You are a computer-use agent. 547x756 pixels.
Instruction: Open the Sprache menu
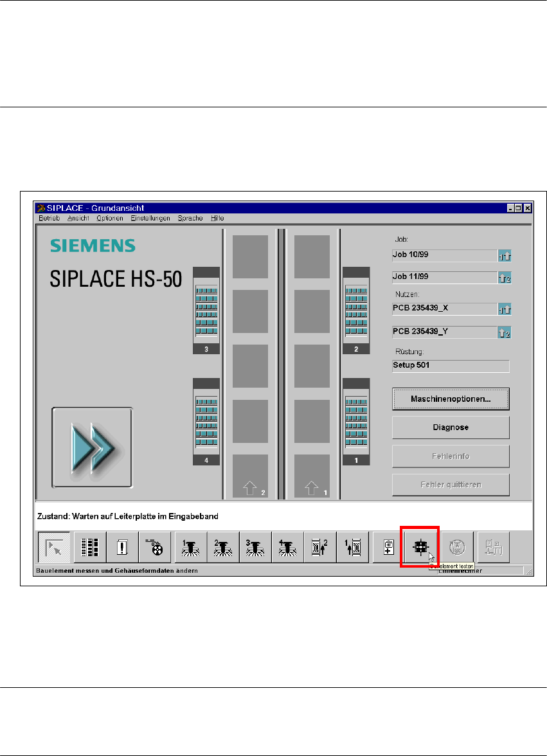[190, 219]
